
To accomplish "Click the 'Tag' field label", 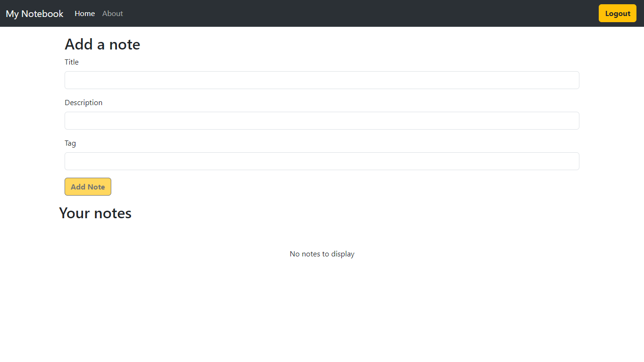I will click(70, 143).
